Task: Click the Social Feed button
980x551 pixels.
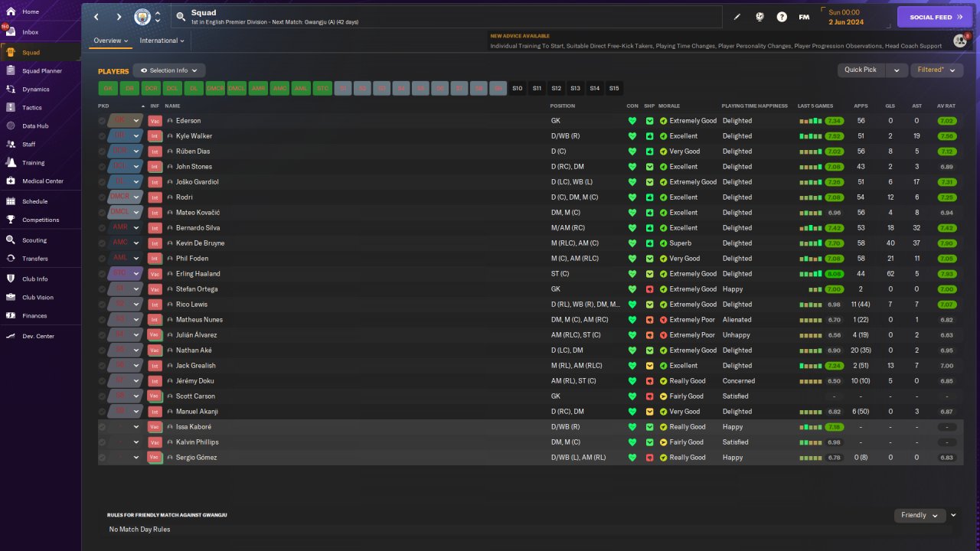Action: 935,17
